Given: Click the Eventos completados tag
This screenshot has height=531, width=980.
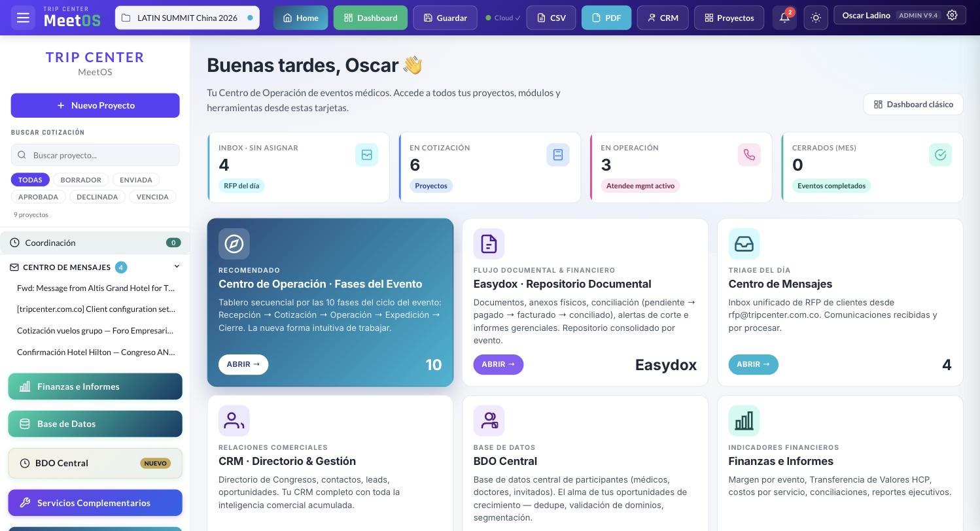Looking at the screenshot, I should [831, 186].
